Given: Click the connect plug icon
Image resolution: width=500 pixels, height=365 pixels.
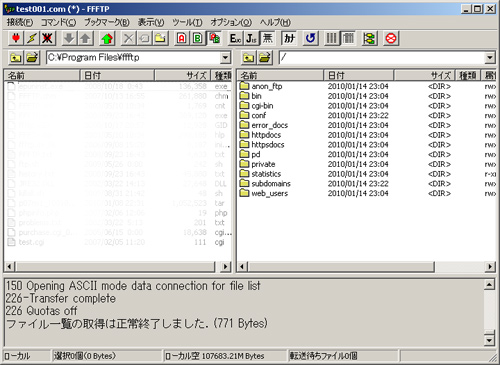Looking at the screenshot, I should pyautogui.click(x=16, y=38).
